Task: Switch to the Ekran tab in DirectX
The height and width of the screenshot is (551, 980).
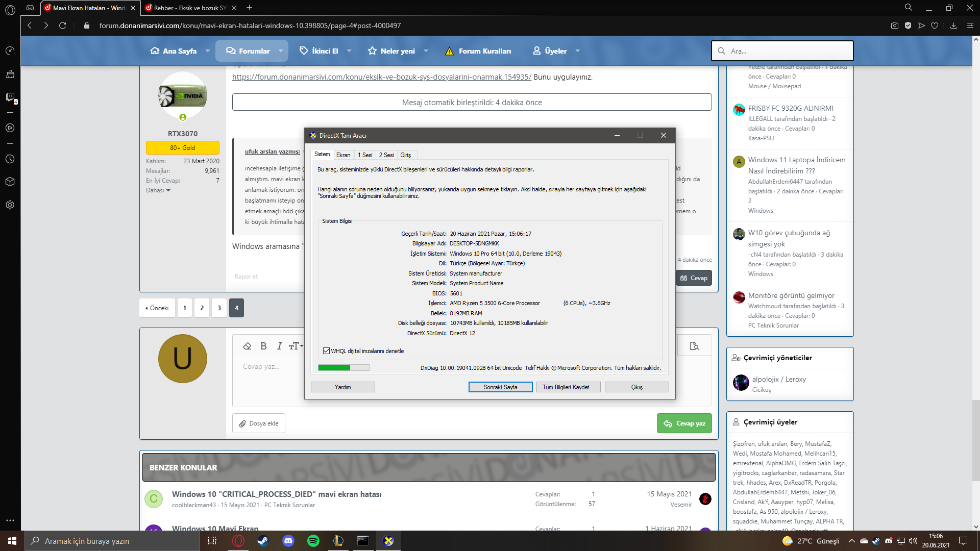Action: click(x=343, y=155)
